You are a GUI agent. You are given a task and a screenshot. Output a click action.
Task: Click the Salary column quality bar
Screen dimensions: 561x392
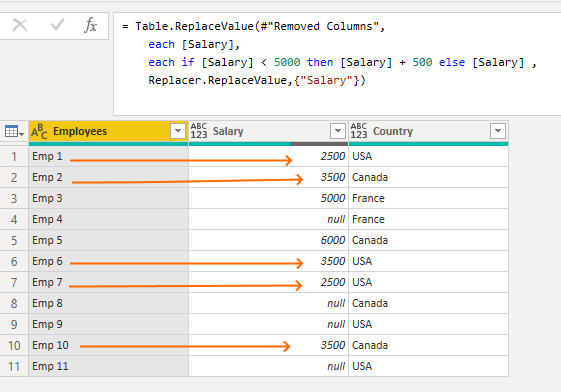pyautogui.click(x=268, y=144)
